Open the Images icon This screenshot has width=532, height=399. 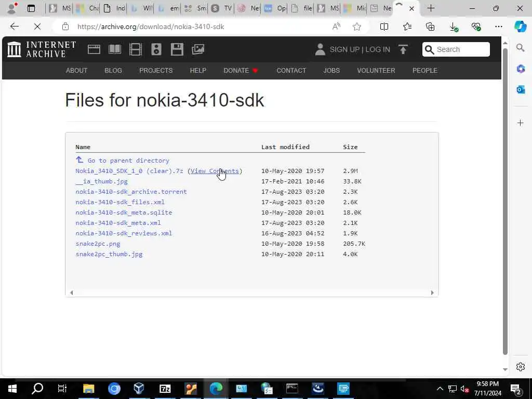pyautogui.click(x=198, y=49)
